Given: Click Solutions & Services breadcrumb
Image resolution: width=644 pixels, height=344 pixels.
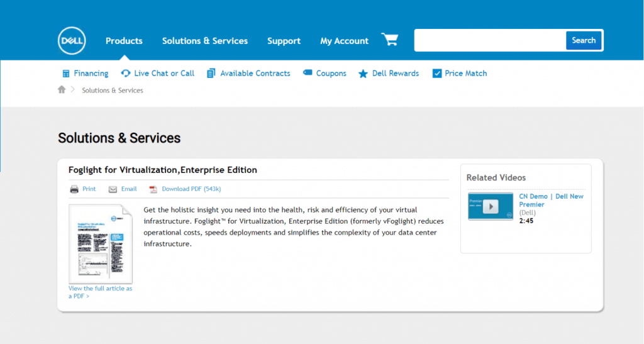Looking at the screenshot, I should pyautogui.click(x=113, y=91).
